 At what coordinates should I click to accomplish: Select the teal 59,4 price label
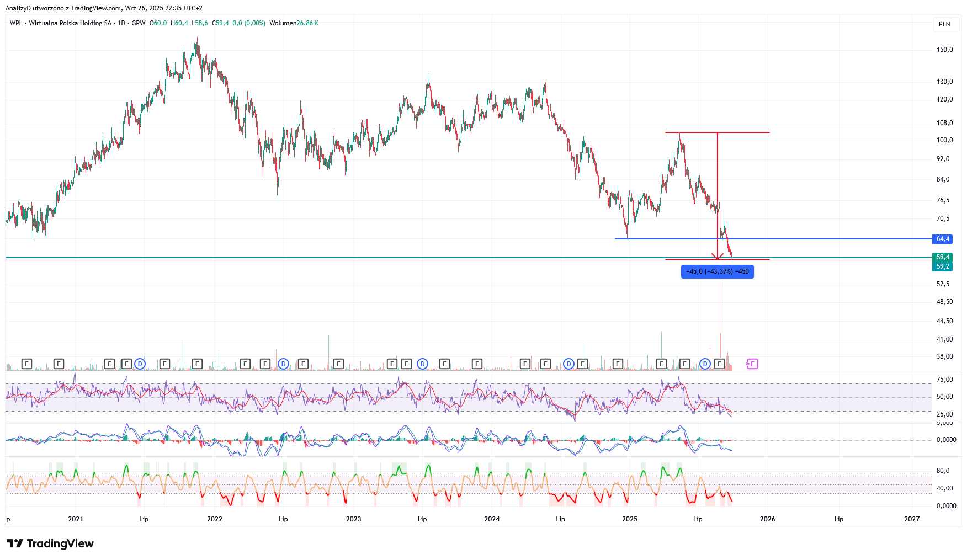coord(943,257)
